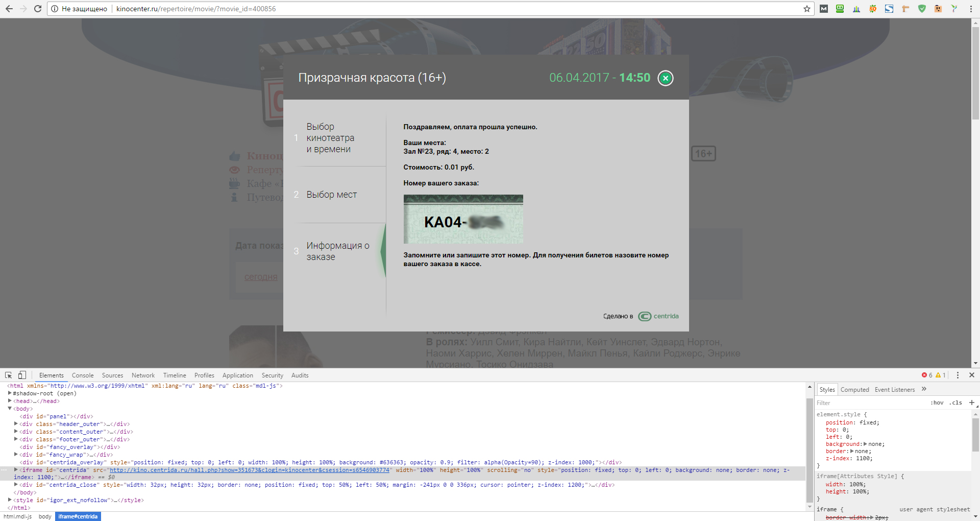Expand the header_outer div node
This screenshot has height=521, width=980.
(x=16, y=424)
